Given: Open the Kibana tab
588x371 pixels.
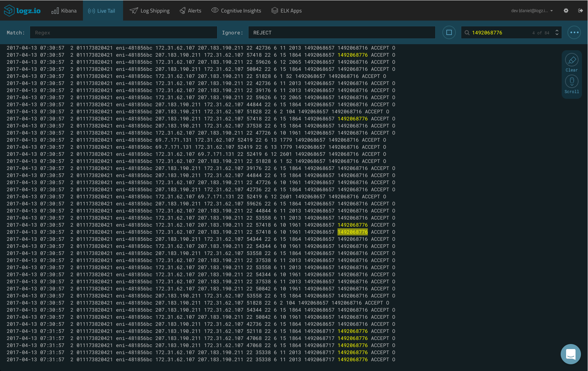Looking at the screenshot, I should click(64, 11).
